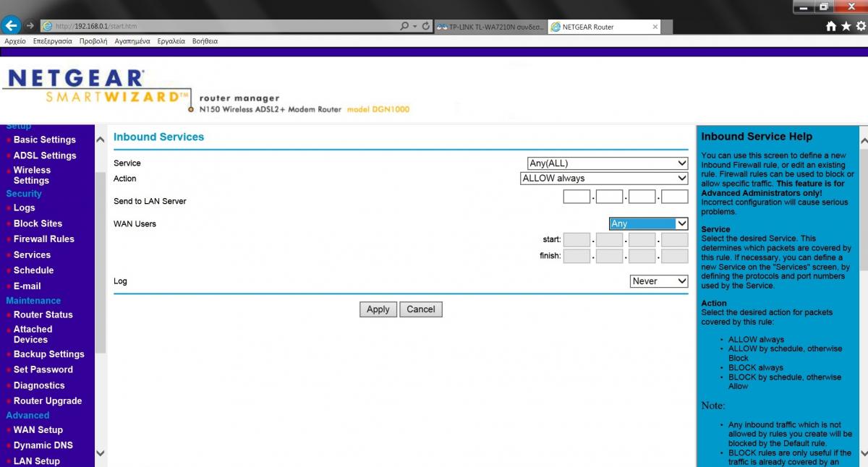The width and height of the screenshot is (868, 467).
Task: Click the Inbound Service Help heading
Action: 757,137
